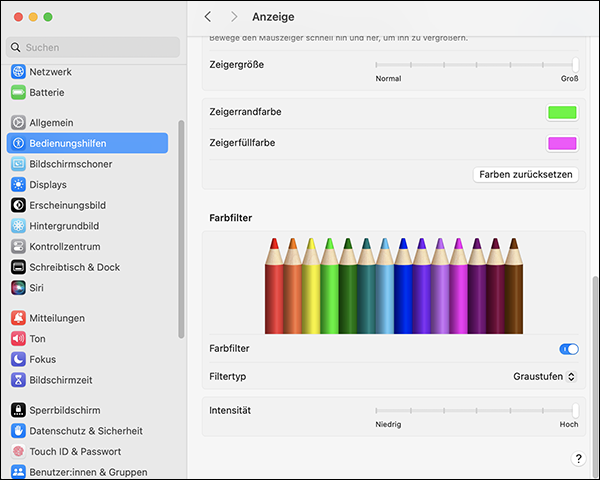Image resolution: width=600 pixels, height=480 pixels.
Task: Open Mitteilungen in the sidebar
Action: point(57,318)
